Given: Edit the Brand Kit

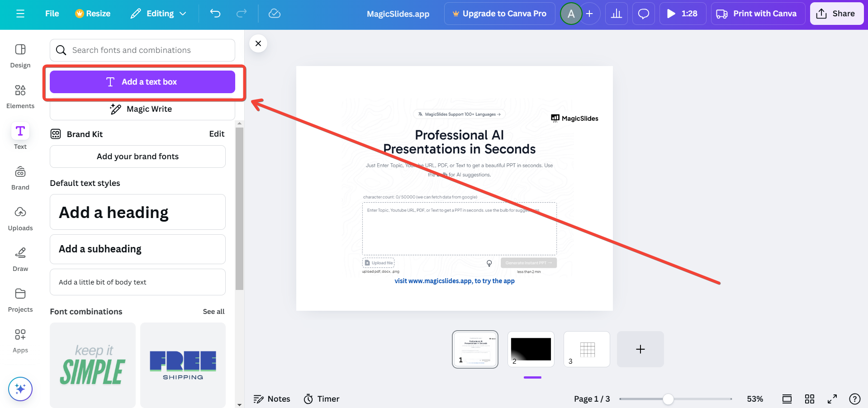Looking at the screenshot, I should [x=217, y=134].
